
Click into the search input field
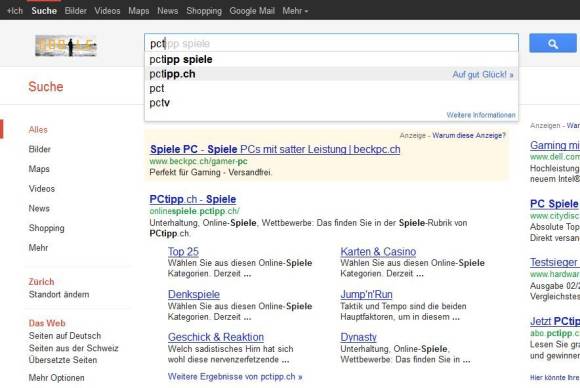pos(331,43)
